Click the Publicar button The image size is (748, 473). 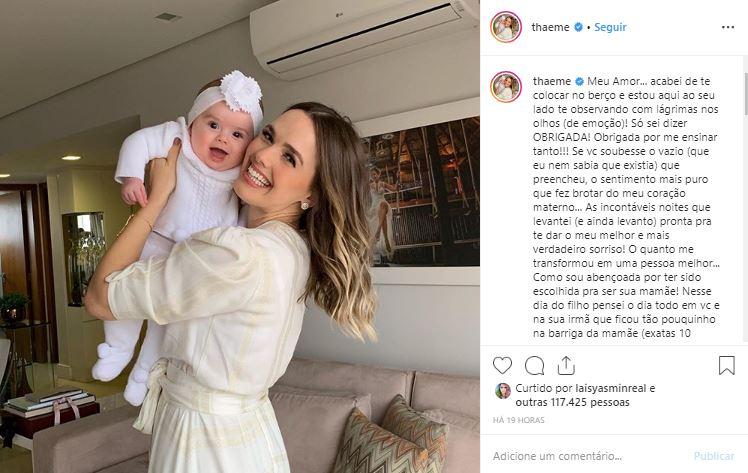(x=714, y=456)
